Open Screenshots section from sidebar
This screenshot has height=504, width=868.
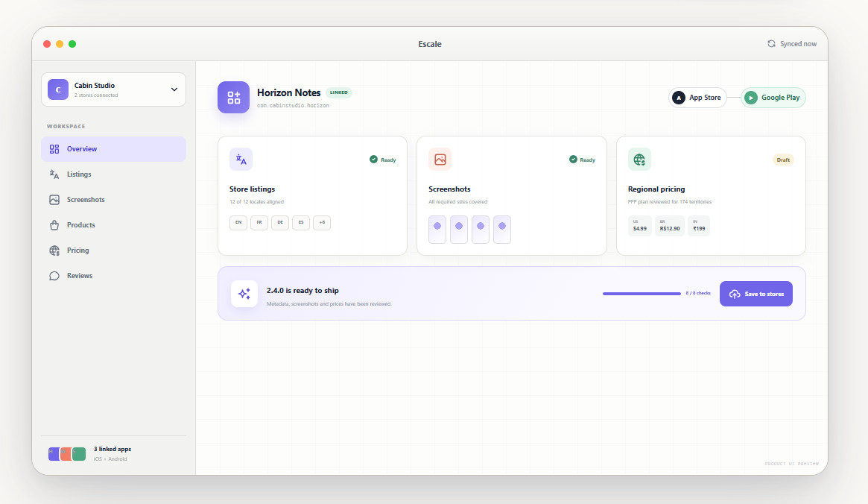pyautogui.click(x=113, y=200)
